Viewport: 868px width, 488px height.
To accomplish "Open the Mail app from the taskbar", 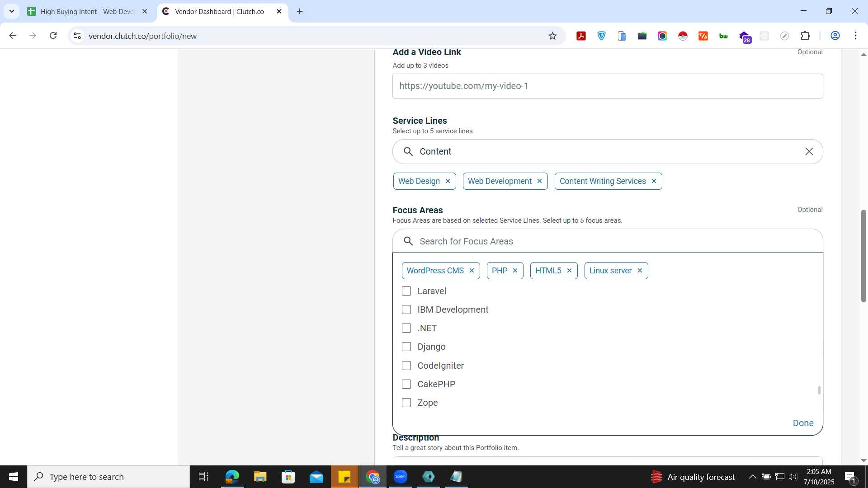I will [x=316, y=477].
